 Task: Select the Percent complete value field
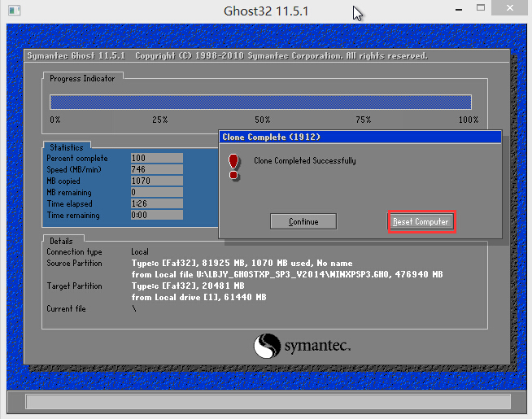pyautogui.click(x=156, y=158)
